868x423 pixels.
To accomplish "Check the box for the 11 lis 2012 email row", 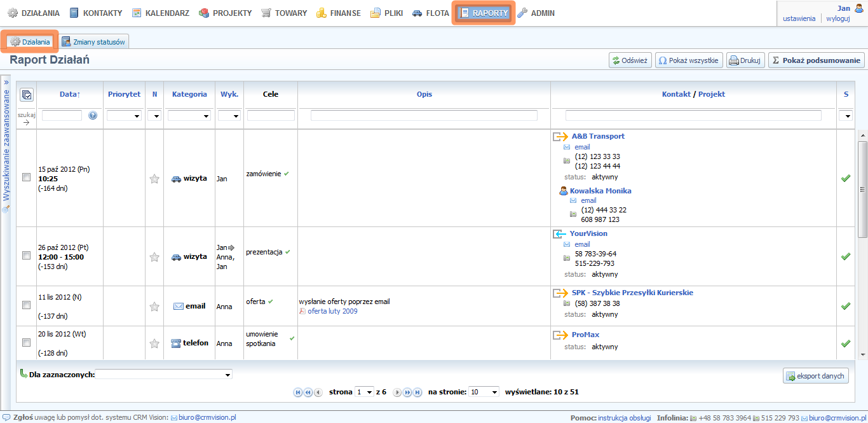I will point(26,305).
